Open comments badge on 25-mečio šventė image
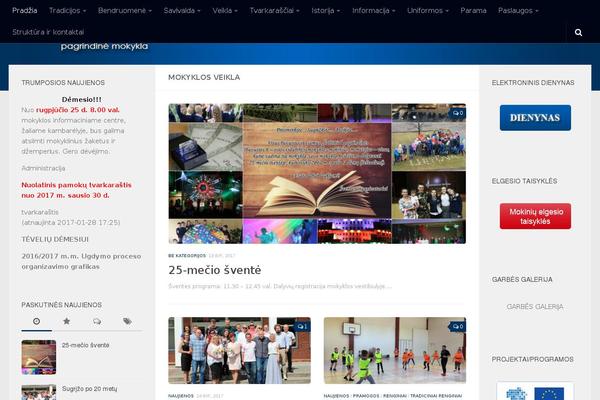This screenshot has height=400, width=600. [x=458, y=113]
